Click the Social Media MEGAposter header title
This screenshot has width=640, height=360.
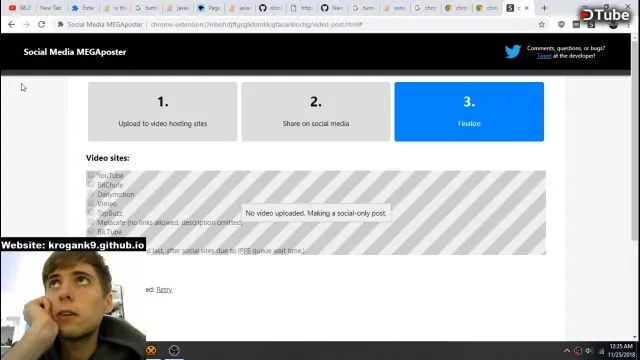[x=75, y=52]
